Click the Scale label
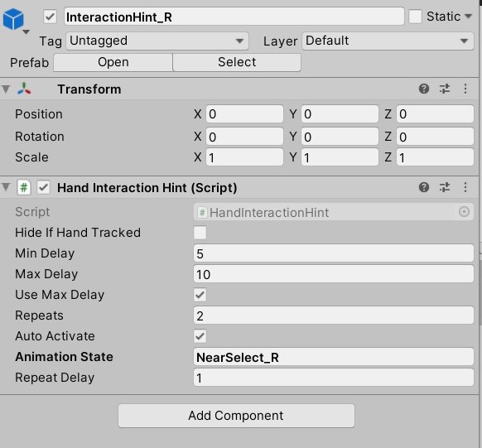 tap(31, 157)
